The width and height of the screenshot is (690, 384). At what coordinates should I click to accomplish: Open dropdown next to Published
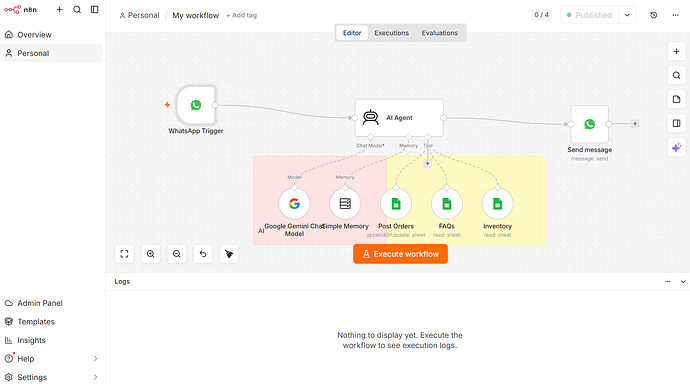point(627,15)
